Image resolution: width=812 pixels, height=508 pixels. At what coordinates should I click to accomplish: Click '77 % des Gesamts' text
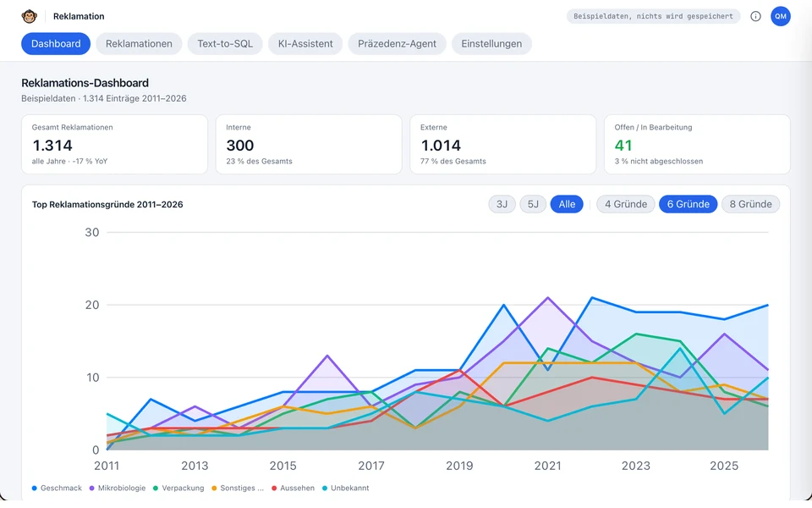(x=453, y=161)
